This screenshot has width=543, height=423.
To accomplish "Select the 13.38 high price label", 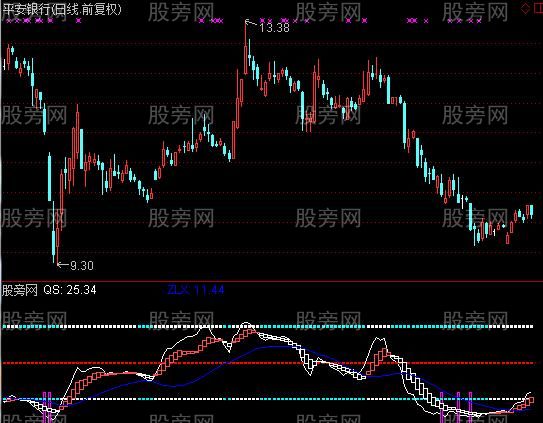I will coord(274,27).
